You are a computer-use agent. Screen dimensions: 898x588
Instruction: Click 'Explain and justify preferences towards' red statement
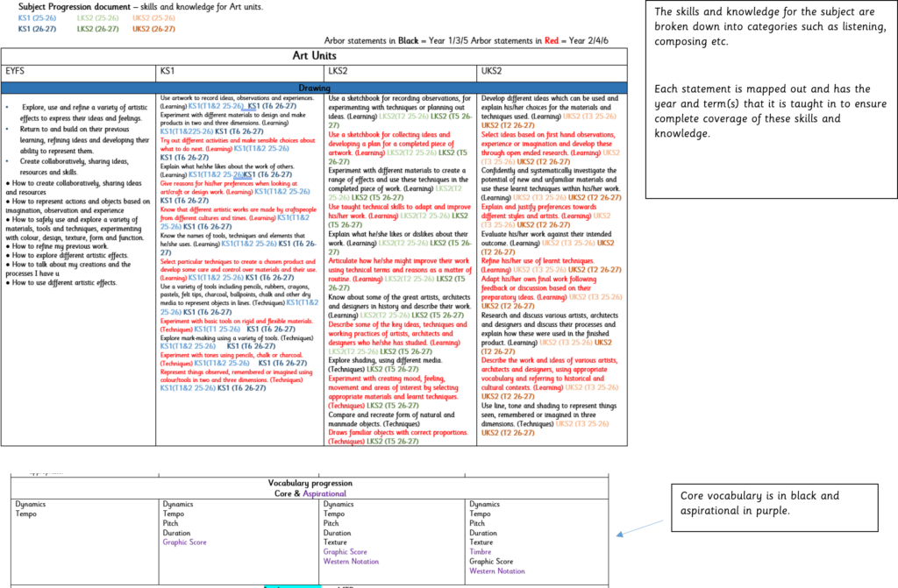(546, 216)
